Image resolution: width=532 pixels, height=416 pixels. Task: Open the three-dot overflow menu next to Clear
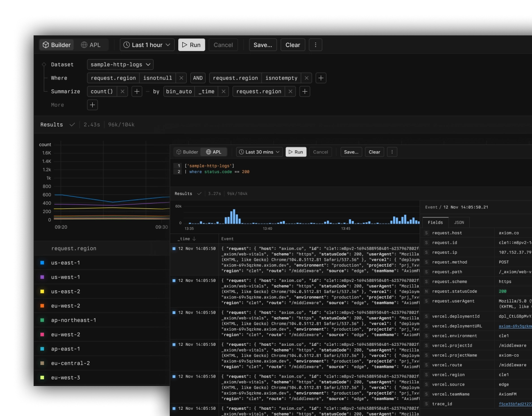pos(315,45)
